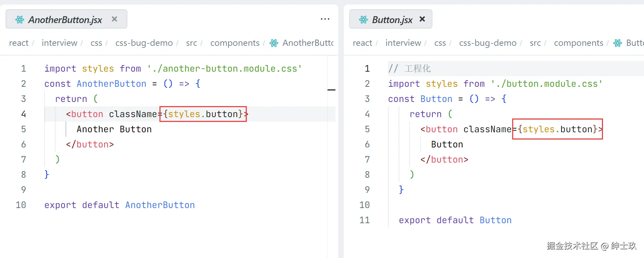The height and width of the screenshot is (258, 644).
Task: Click './button.module.css' import path
Action: [x=547, y=84]
